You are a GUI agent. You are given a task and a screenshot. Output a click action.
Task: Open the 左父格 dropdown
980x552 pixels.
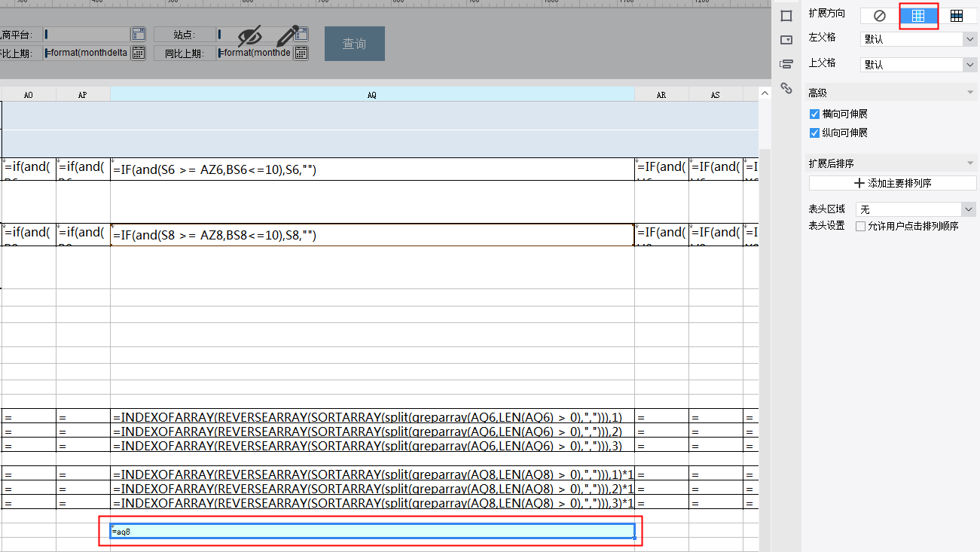click(x=918, y=39)
